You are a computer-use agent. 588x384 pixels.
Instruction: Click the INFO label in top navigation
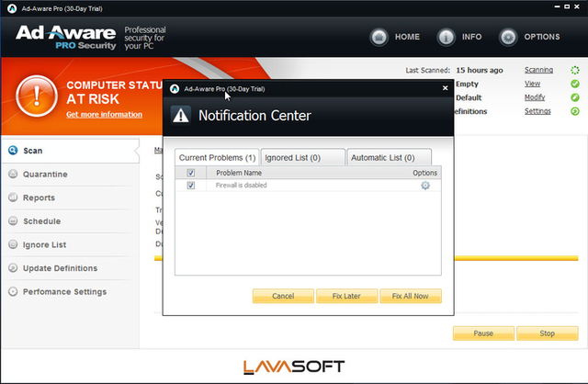click(471, 37)
